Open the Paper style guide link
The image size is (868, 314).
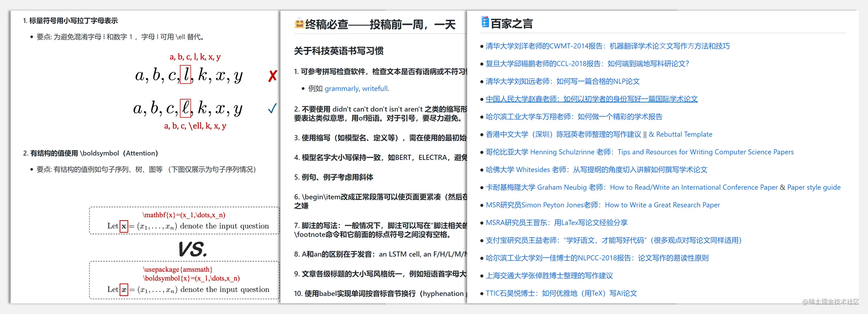(x=814, y=187)
